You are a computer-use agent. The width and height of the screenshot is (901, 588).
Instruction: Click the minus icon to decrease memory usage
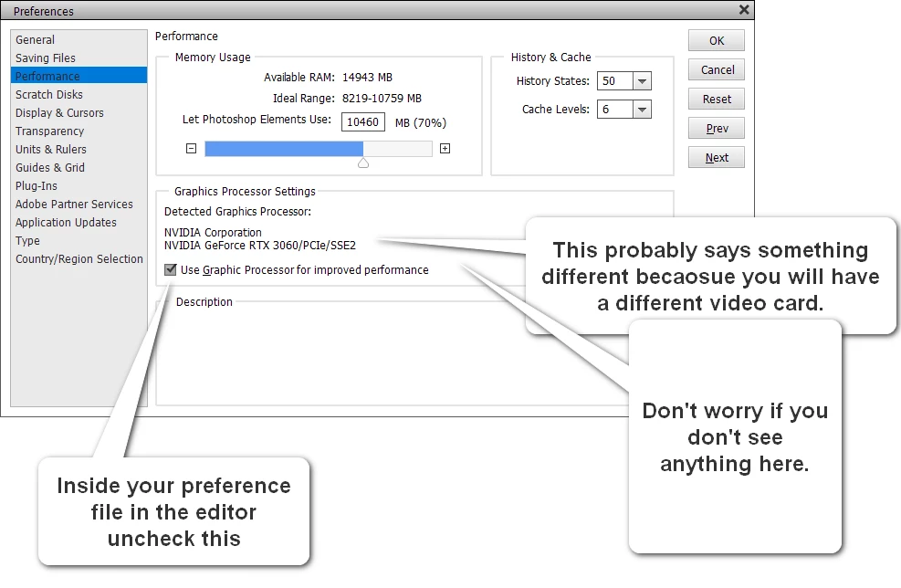point(192,148)
